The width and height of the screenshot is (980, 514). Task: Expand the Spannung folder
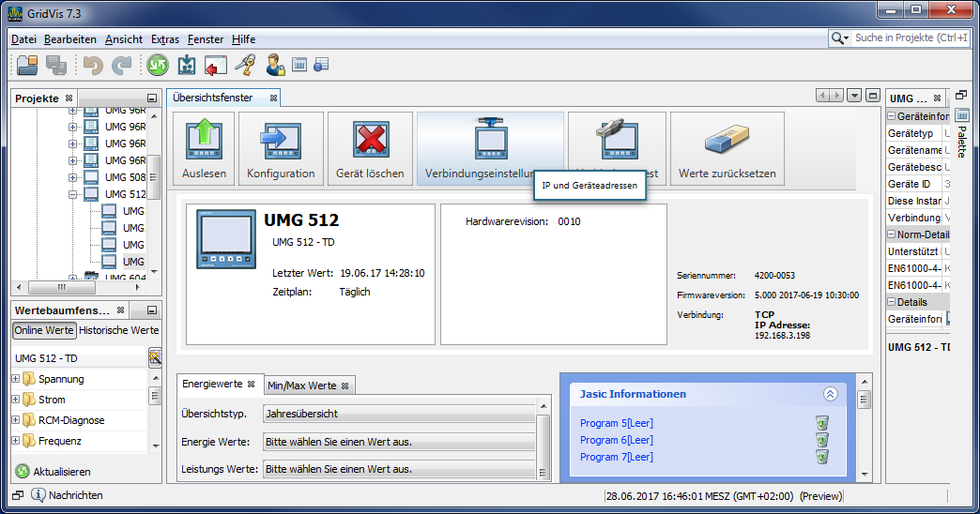16,379
